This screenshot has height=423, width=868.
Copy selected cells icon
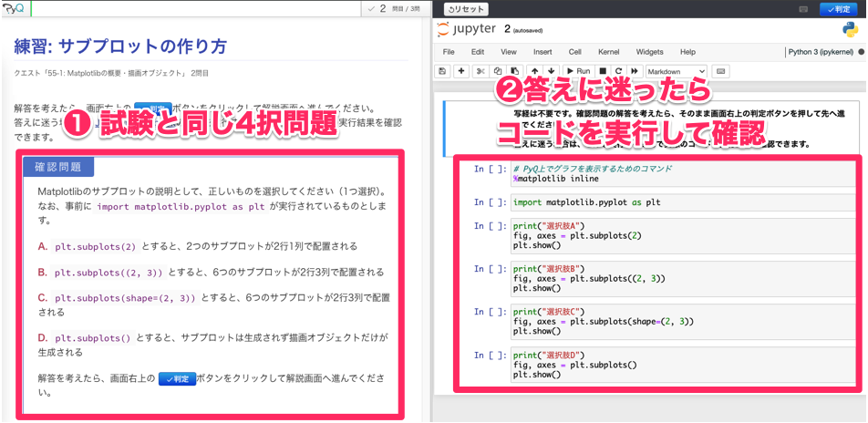498,71
